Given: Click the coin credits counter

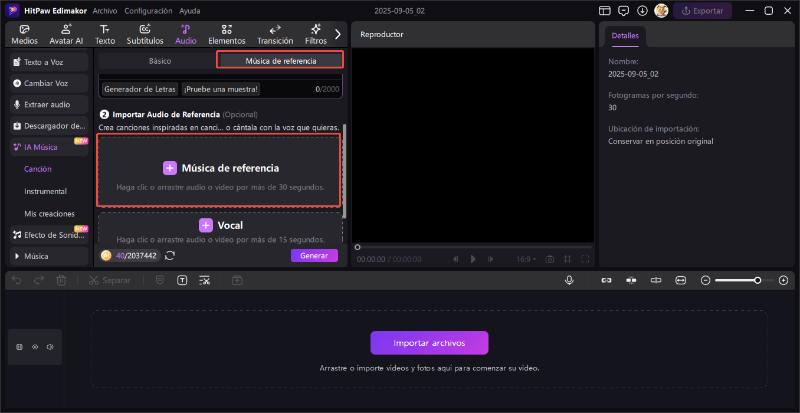Looking at the screenshot, I should tap(130, 256).
